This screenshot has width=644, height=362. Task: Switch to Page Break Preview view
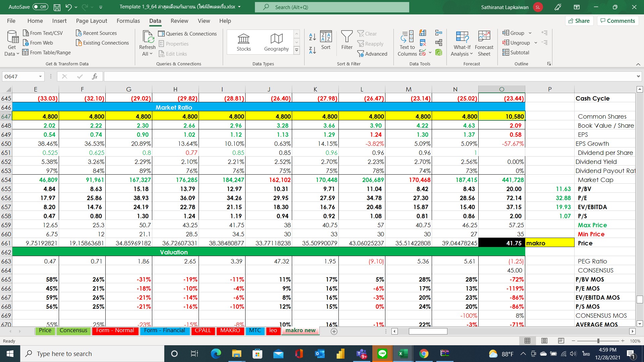click(x=561, y=341)
